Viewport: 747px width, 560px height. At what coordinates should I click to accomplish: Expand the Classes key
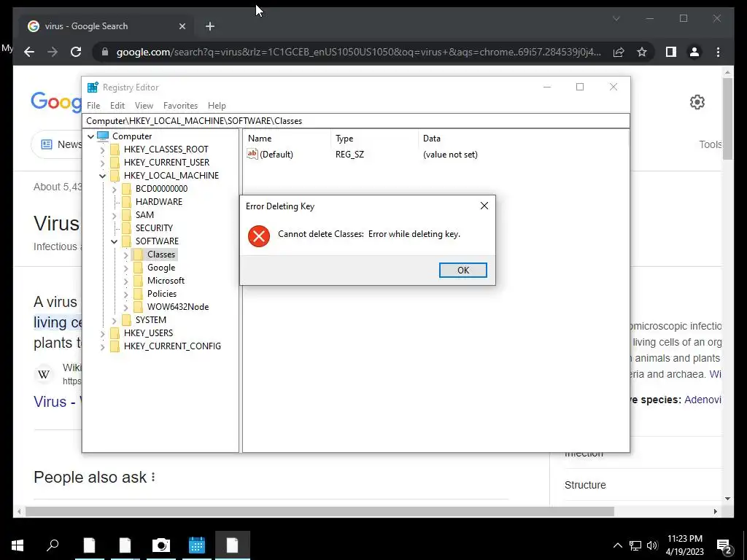coord(125,254)
